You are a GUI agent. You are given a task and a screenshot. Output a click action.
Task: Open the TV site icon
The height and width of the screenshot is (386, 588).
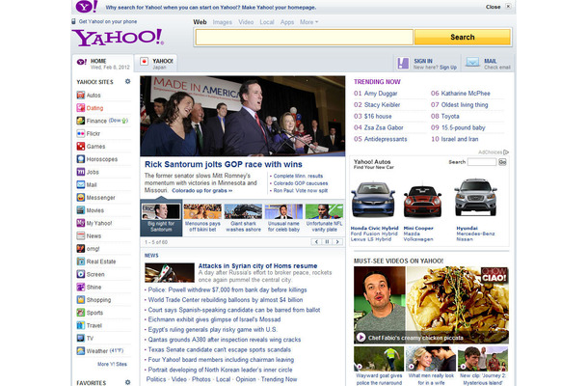click(81, 338)
